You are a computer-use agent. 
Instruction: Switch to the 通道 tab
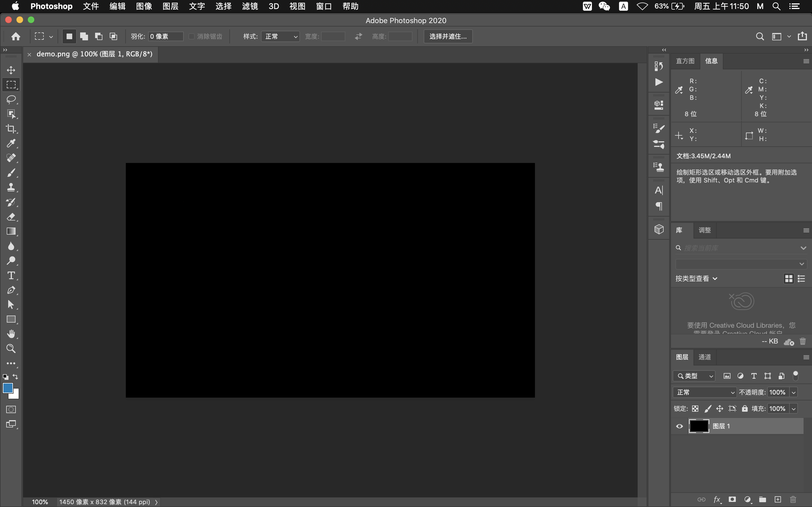704,357
